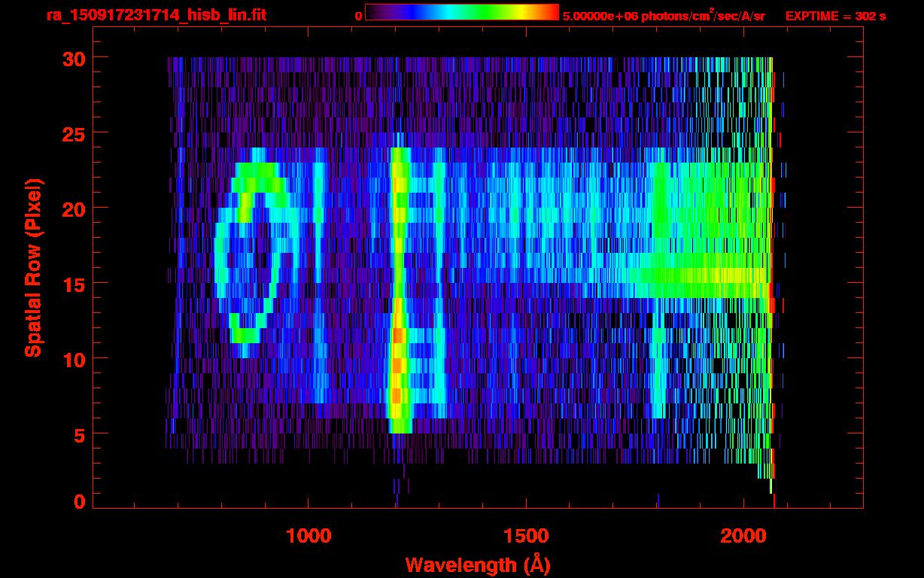Click the 1500 wavelength tick label
Screen dimensions: 924x578
[x=526, y=535]
